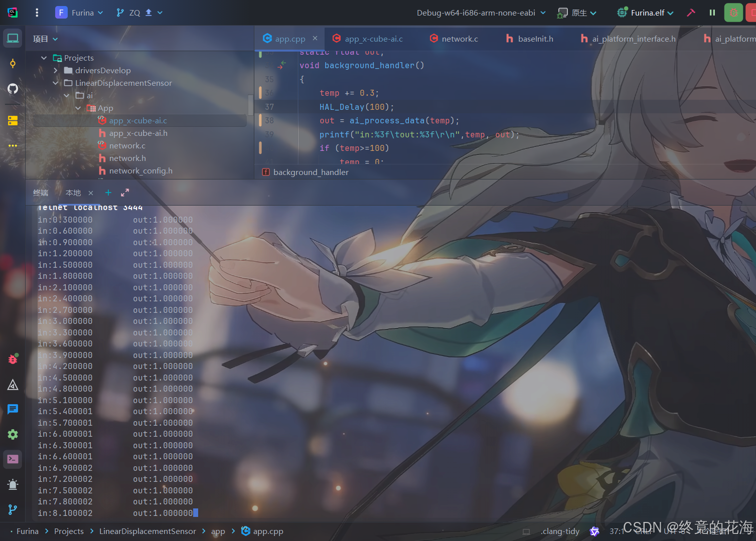Image resolution: width=756 pixels, height=541 pixels.
Task: Switch to app_x-cube-ai.c editor tab
Action: pos(367,39)
